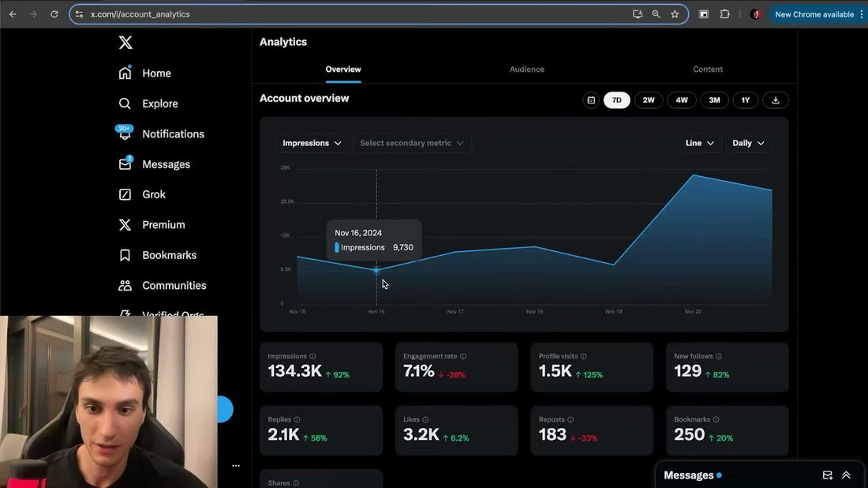
Task: Bookmark this page with star icon
Action: point(674,14)
